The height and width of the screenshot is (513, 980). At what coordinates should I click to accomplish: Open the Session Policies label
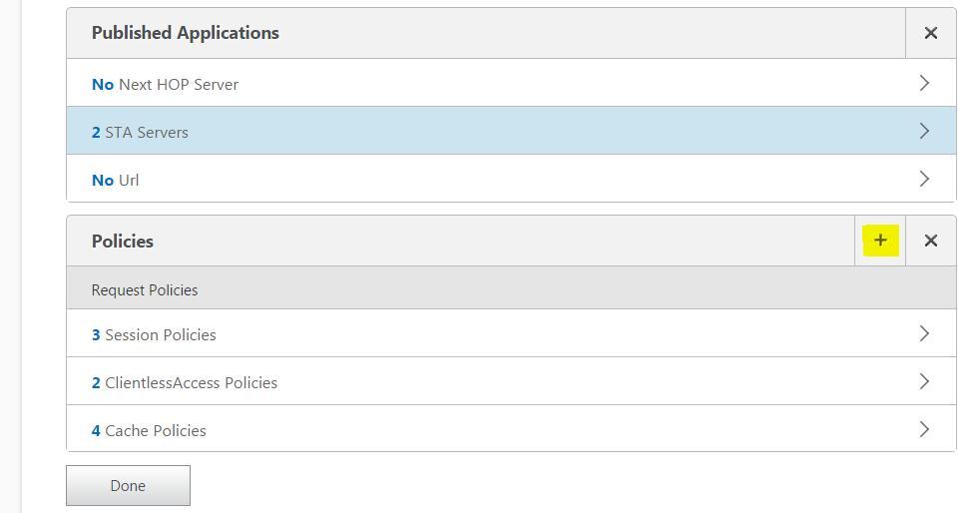pos(160,335)
